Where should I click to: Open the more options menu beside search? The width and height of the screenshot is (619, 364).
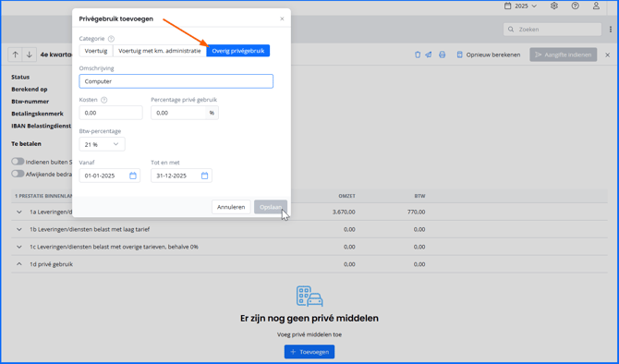pos(611,30)
